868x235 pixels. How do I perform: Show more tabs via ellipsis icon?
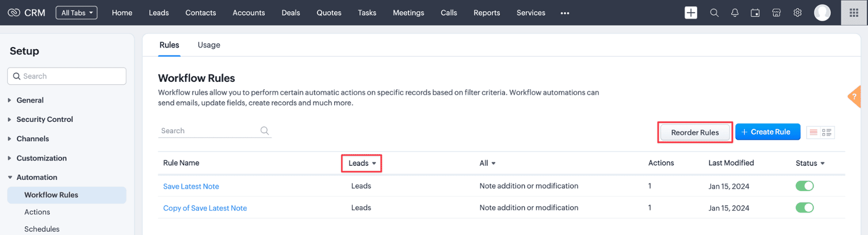[565, 13]
